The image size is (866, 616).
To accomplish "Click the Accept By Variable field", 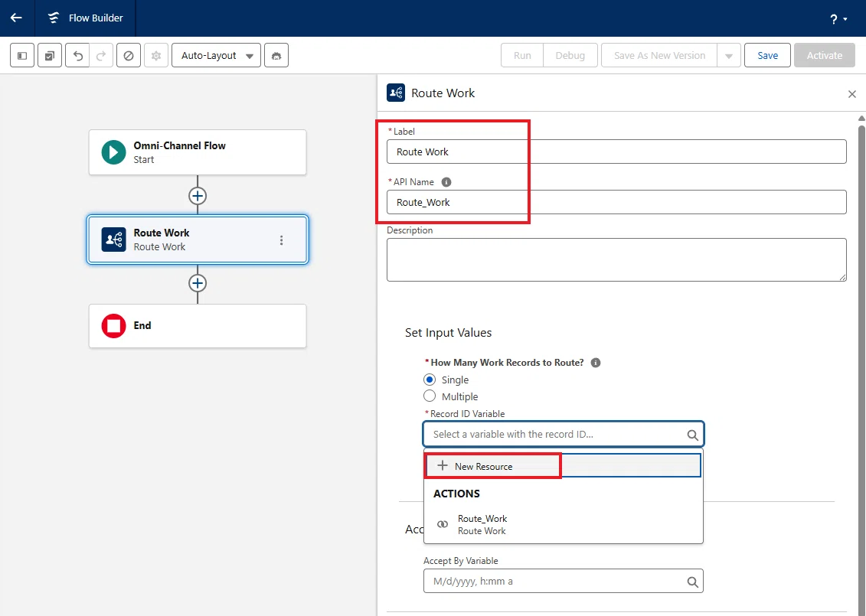I will pos(563,582).
